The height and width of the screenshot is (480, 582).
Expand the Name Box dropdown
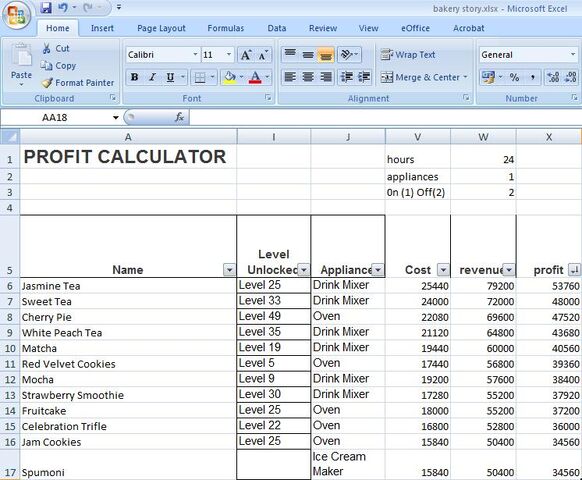tap(115, 118)
